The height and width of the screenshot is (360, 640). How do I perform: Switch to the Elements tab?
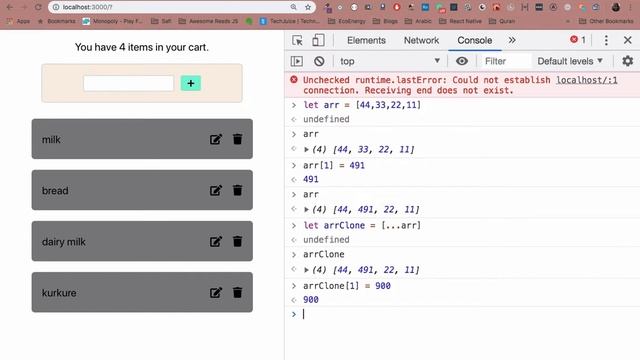pos(366,40)
